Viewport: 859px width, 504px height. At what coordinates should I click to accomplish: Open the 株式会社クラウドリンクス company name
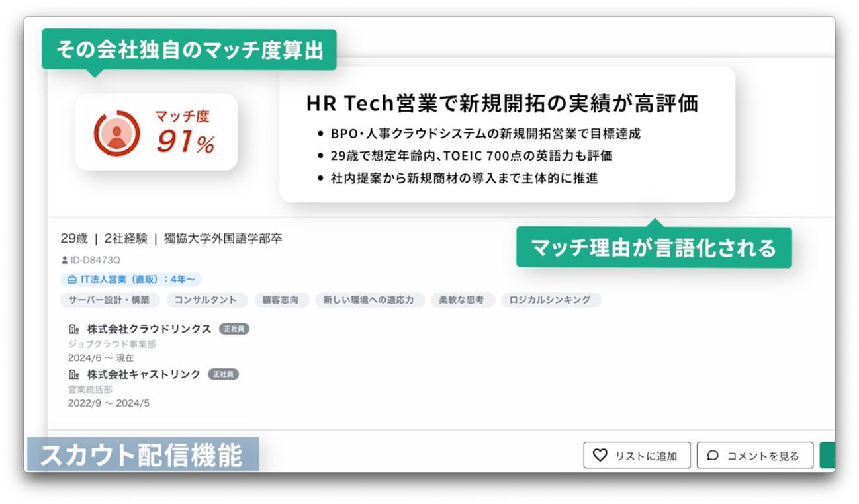pyautogui.click(x=149, y=329)
